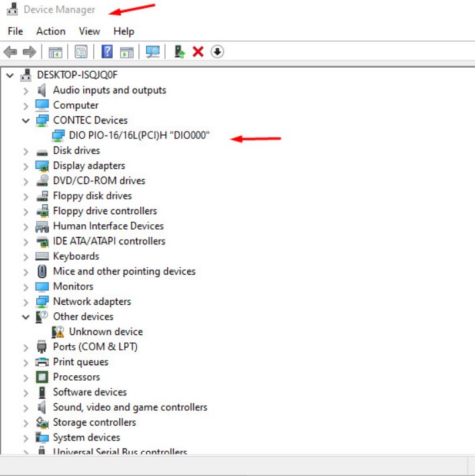Image resolution: width=475 pixels, height=476 pixels.
Task: Click the Properties toolbar icon
Action: point(81,52)
